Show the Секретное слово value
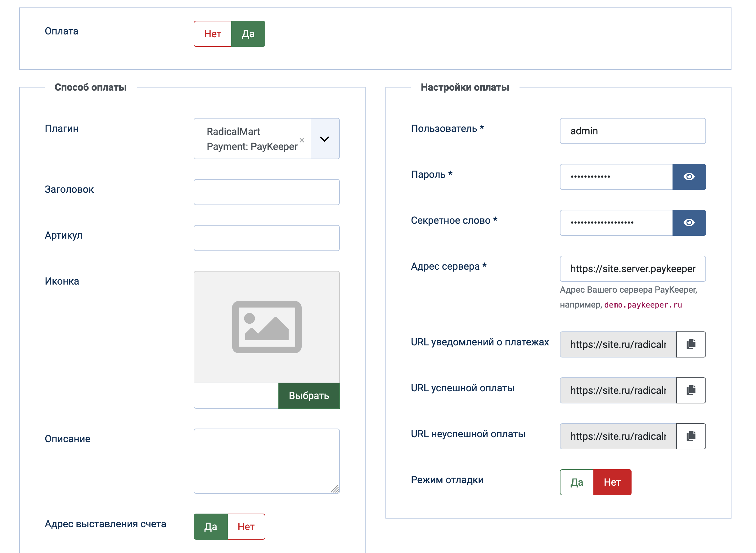Viewport: 756px width, 553px height. tap(689, 223)
